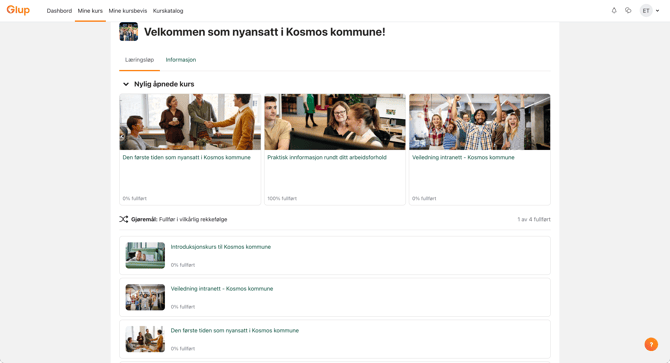Click the course logo beside the welcome heading
670x363 pixels.
(x=129, y=32)
